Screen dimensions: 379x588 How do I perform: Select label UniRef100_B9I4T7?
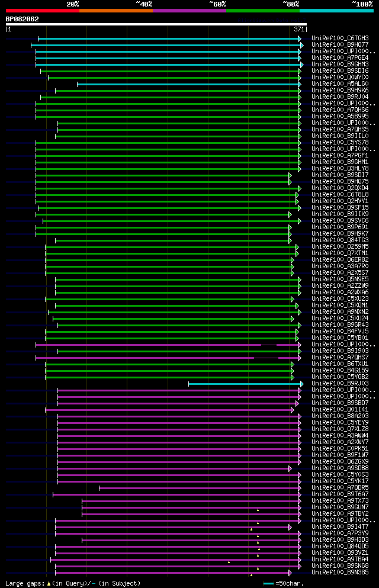pyautogui.click(x=340, y=527)
